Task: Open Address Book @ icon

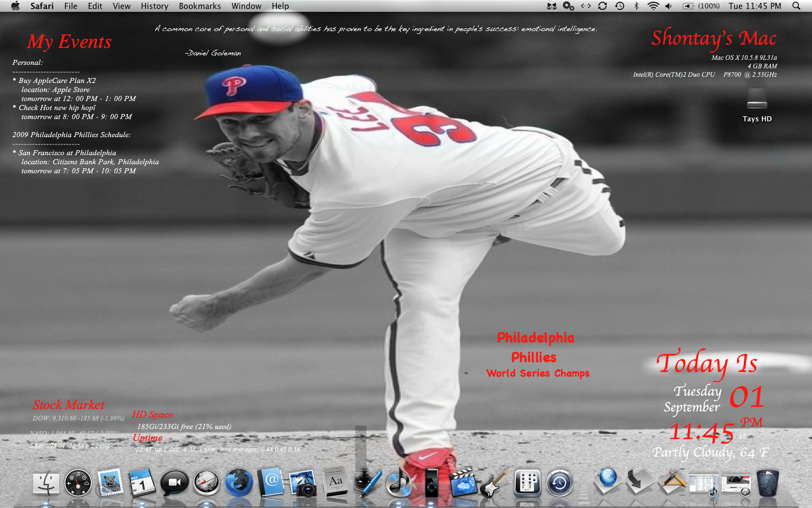Action: [x=271, y=483]
